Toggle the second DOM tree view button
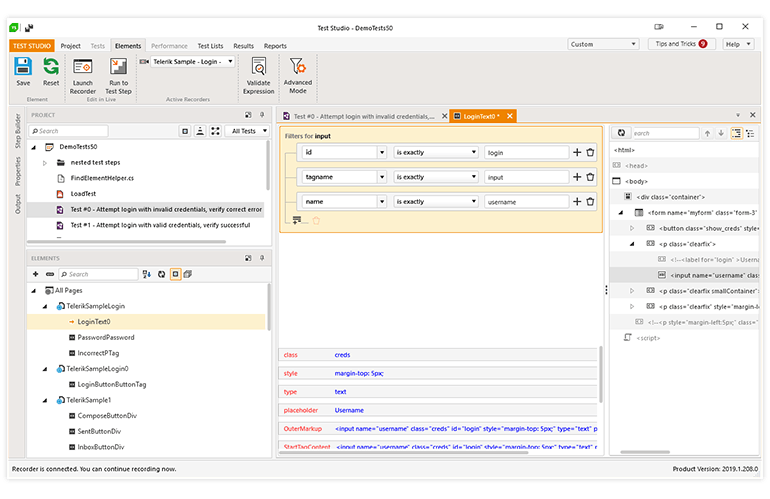 (x=750, y=133)
